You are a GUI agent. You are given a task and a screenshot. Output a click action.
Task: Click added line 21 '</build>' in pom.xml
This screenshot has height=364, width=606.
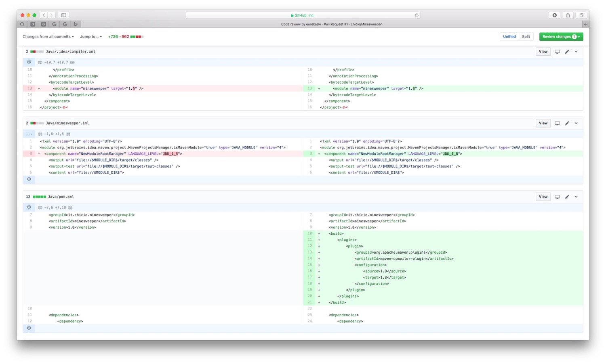(443, 303)
